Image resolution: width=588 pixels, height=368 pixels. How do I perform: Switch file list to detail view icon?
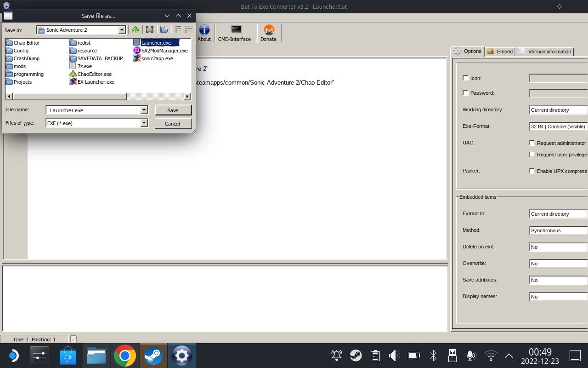188,29
